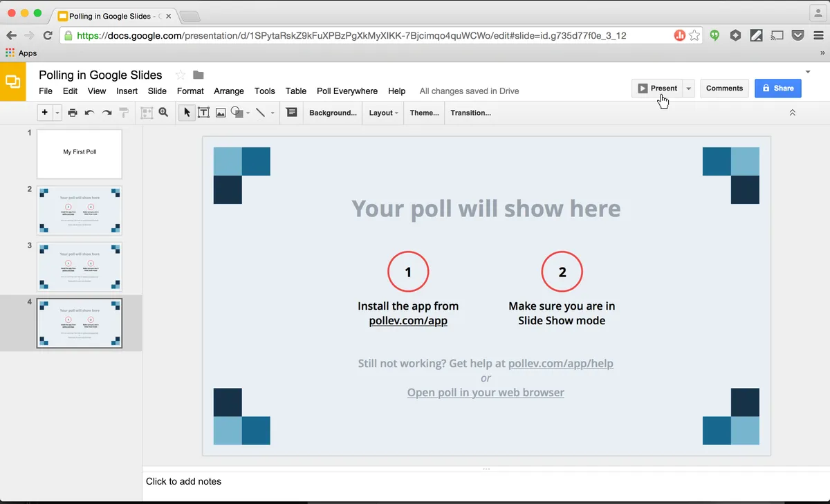The height and width of the screenshot is (504, 830).
Task: Click the Google Cast extension icon
Action: (x=777, y=35)
